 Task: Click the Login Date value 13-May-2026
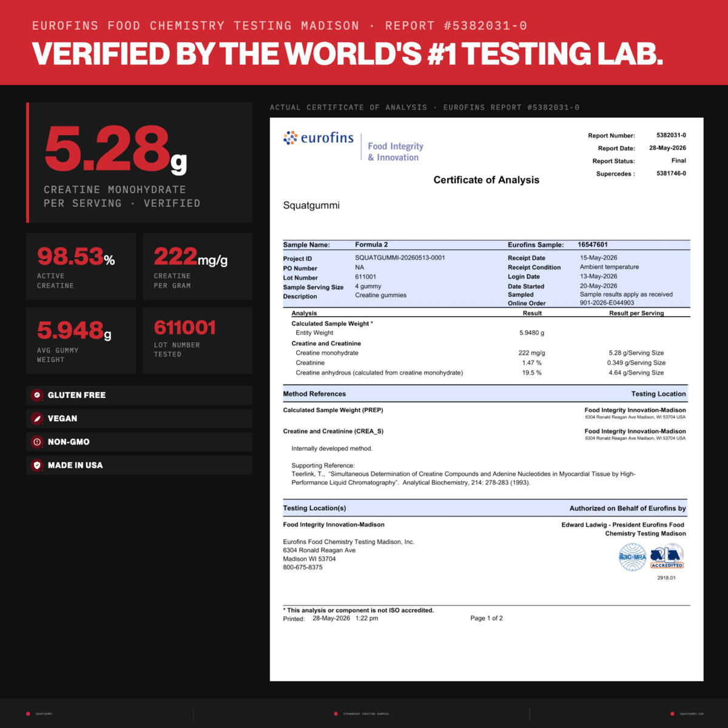598,277
